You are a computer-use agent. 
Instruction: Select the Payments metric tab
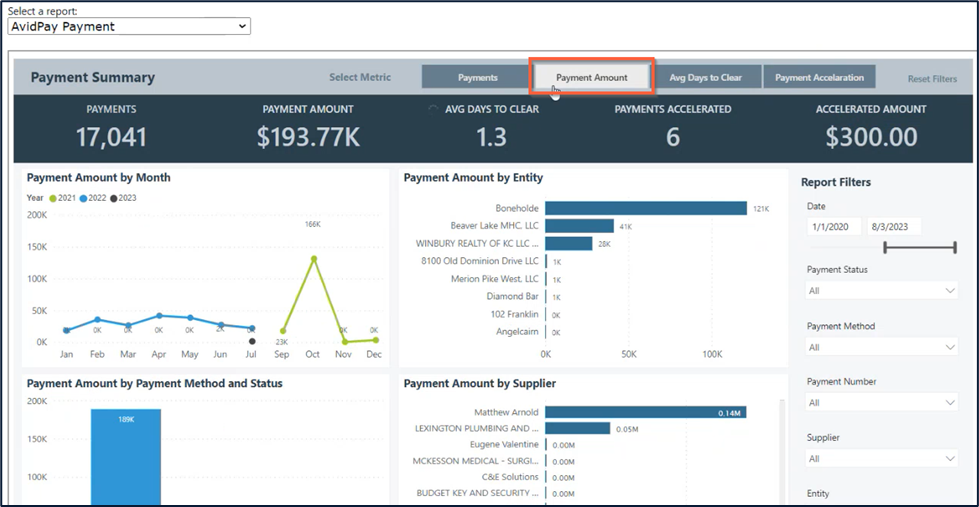[x=478, y=77]
